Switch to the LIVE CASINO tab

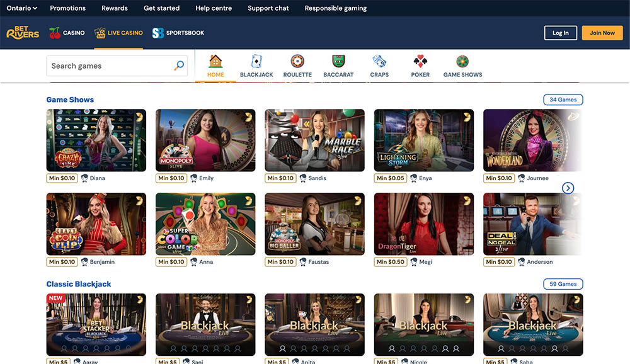(118, 33)
